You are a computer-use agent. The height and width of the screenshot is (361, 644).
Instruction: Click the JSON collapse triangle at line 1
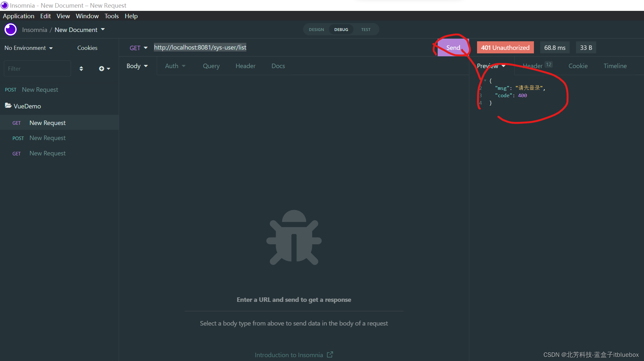click(x=485, y=81)
